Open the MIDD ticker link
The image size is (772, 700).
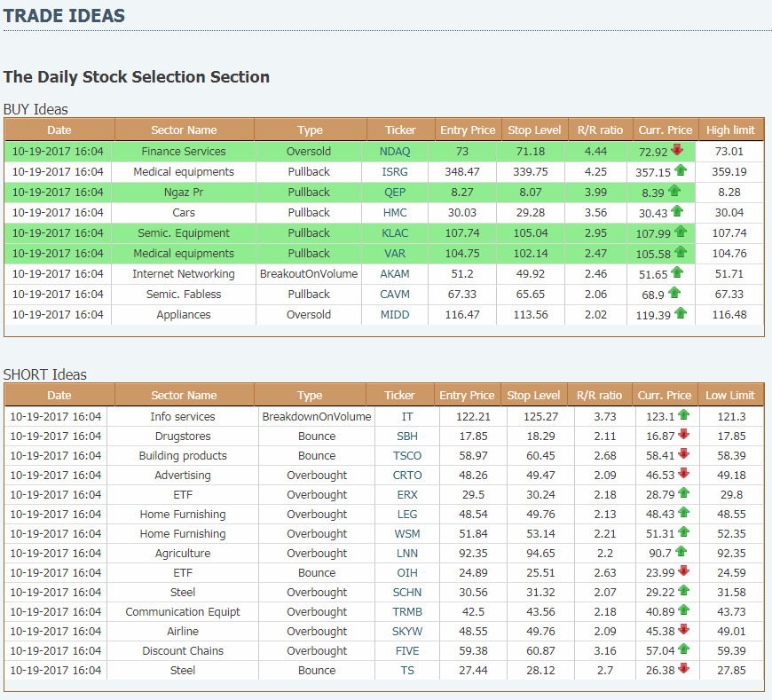pos(395,315)
